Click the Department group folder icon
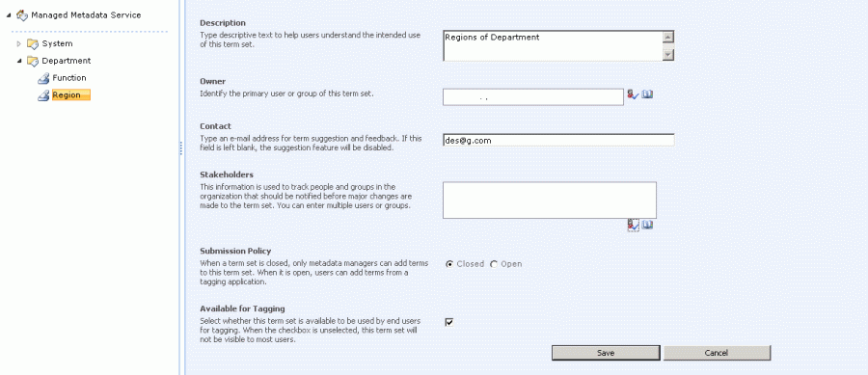 [x=33, y=62]
